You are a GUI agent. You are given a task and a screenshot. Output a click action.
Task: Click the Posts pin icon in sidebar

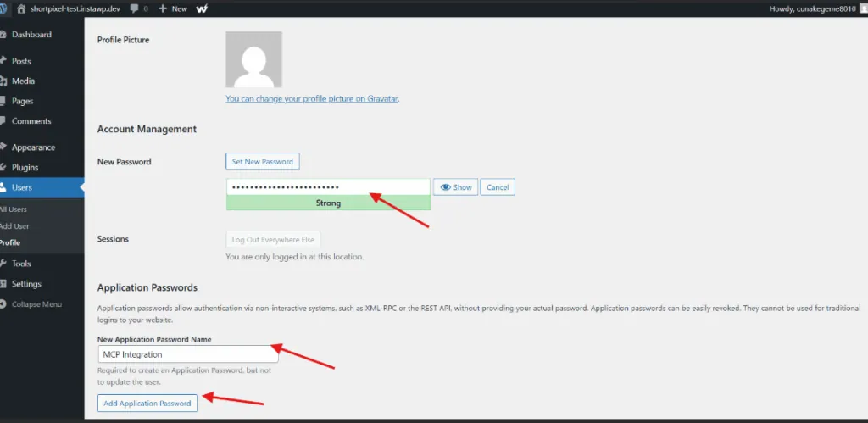tap(3, 61)
